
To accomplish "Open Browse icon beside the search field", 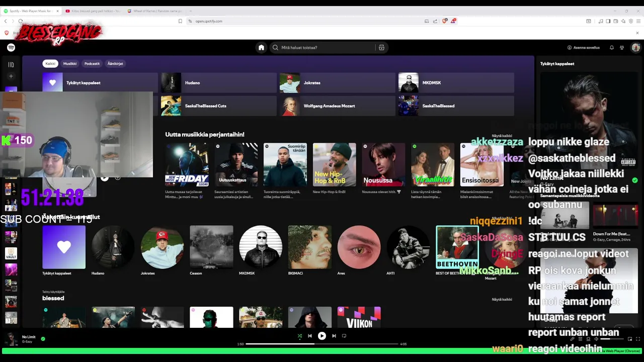I will pyautogui.click(x=381, y=47).
